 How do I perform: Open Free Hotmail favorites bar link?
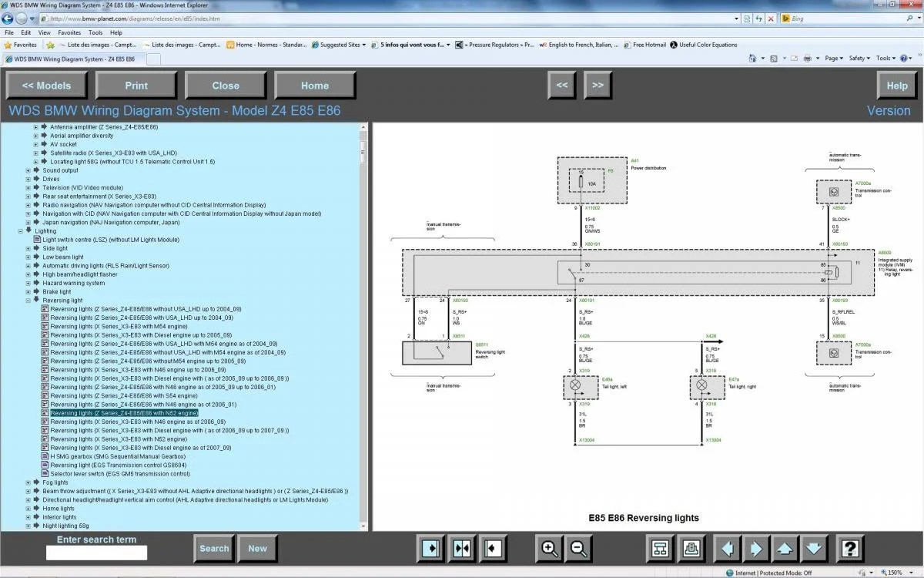tap(644, 45)
